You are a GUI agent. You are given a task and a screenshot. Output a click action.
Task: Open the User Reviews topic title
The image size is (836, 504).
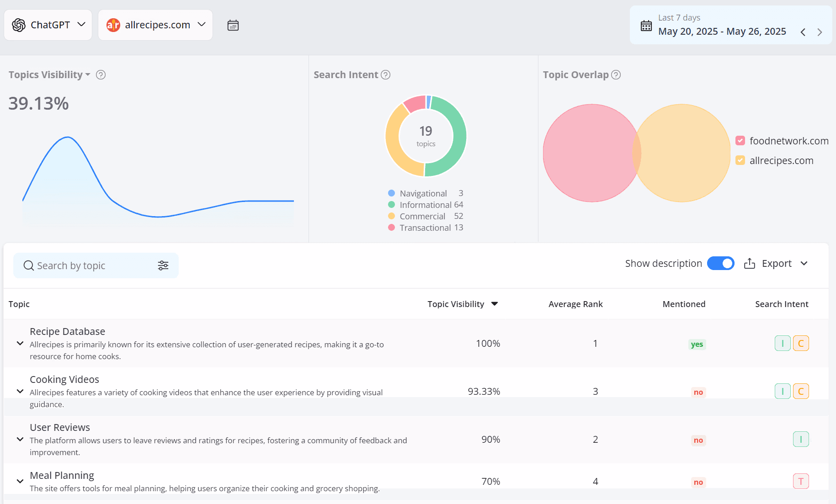pyautogui.click(x=60, y=427)
